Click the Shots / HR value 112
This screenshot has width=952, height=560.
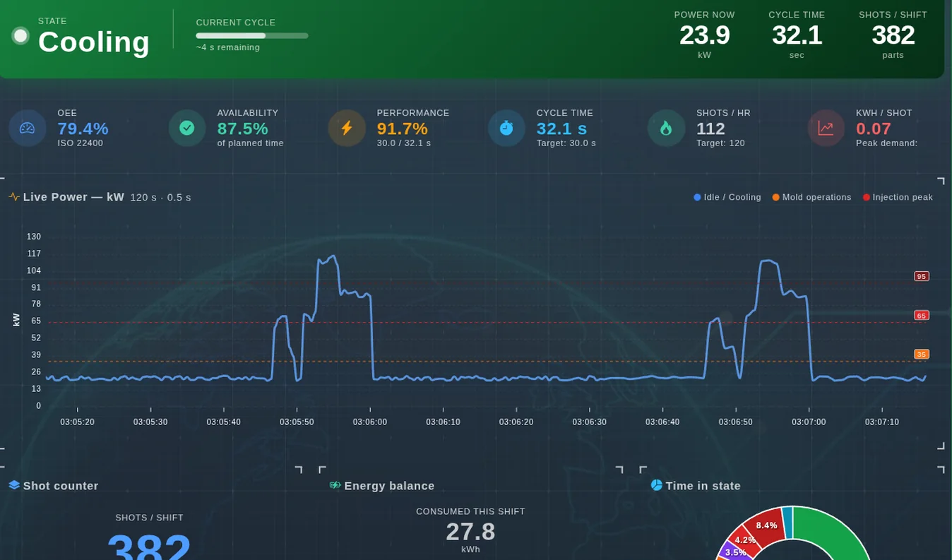point(710,129)
